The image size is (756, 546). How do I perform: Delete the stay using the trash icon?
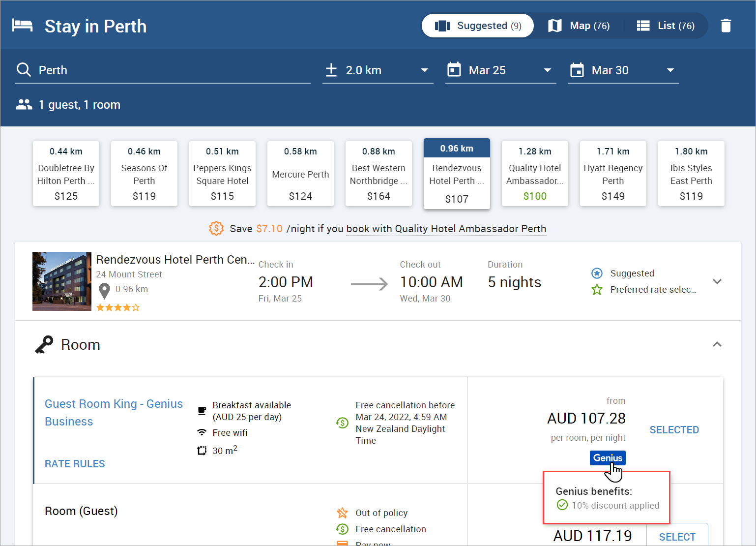(x=726, y=26)
